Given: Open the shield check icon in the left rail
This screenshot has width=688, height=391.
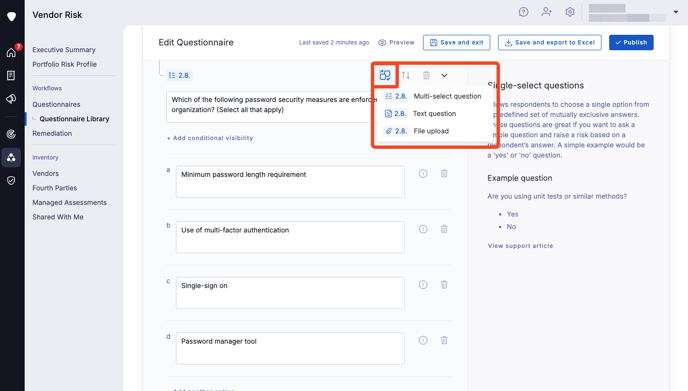Looking at the screenshot, I should click(11, 180).
